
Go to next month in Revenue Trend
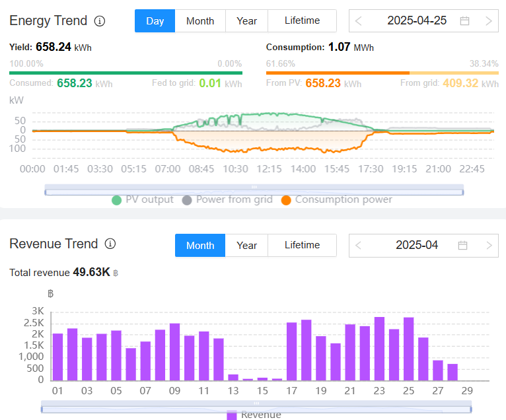tap(489, 246)
